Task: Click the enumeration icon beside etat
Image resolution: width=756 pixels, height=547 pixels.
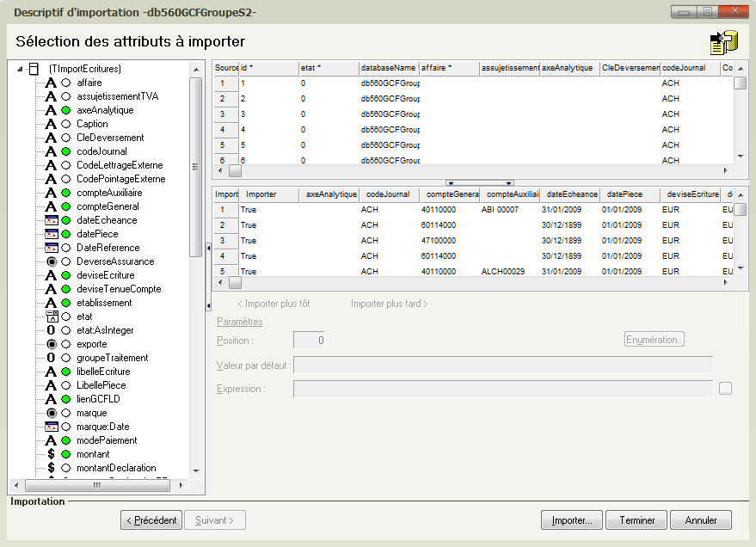Action: coord(52,317)
